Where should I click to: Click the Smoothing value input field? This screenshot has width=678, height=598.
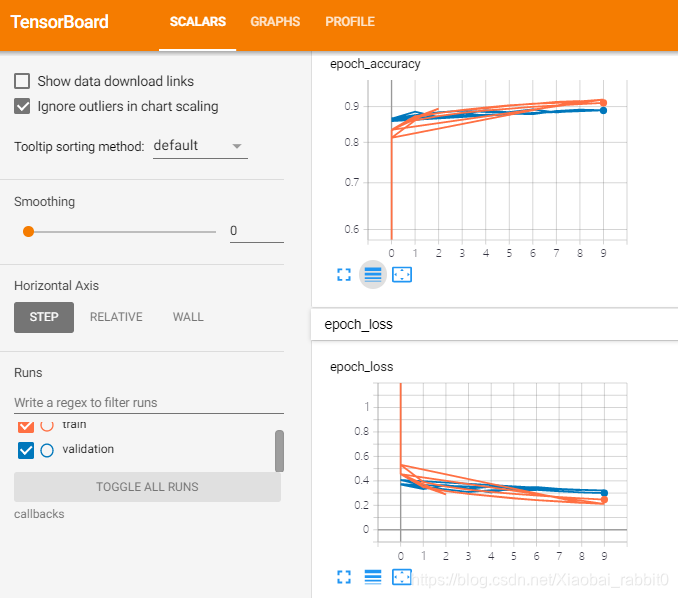pyautogui.click(x=257, y=231)
